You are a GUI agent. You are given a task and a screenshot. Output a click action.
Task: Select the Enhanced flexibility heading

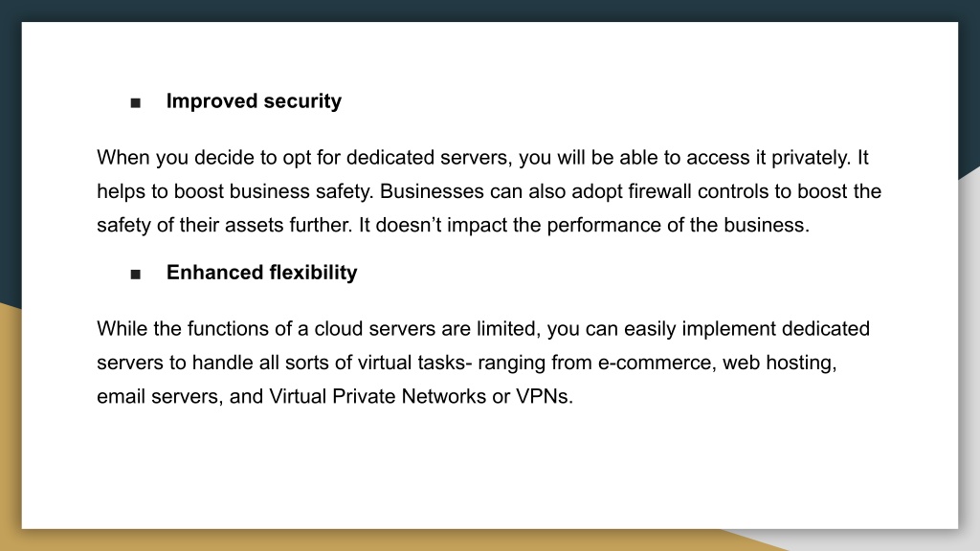pos(262,273)
